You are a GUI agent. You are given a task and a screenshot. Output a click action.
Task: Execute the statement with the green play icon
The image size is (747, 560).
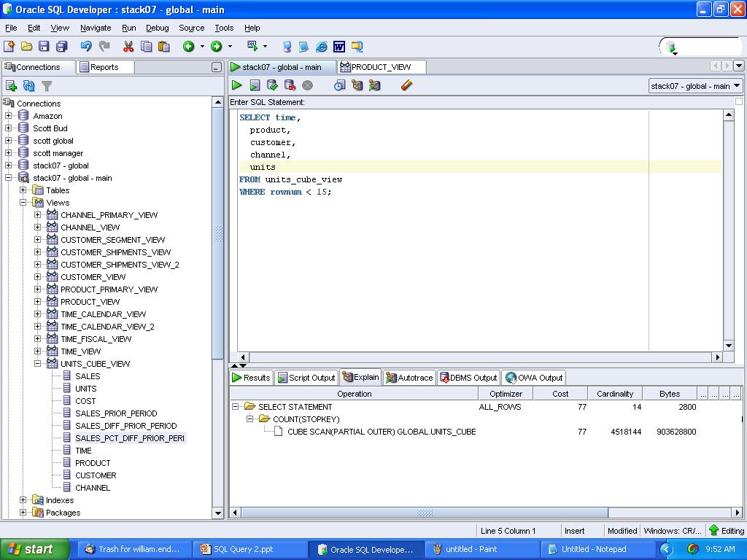coord(237,85)
